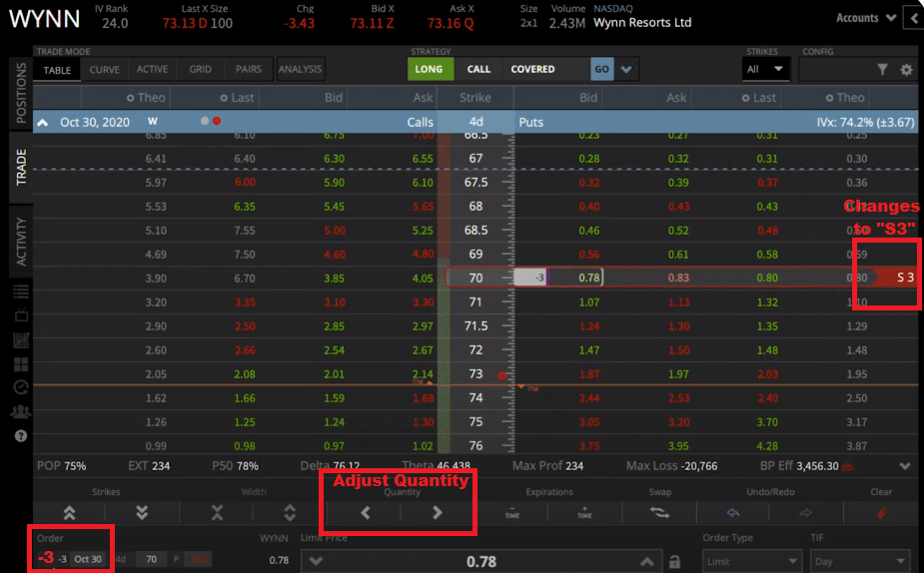Click the filter funnel icon in Config
924x573 pixels.
[x=882, y=70]
